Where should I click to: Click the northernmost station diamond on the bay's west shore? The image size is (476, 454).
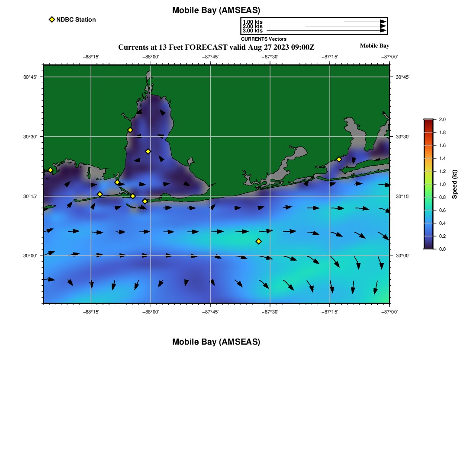pyautogui.click(x=130, y=130)
